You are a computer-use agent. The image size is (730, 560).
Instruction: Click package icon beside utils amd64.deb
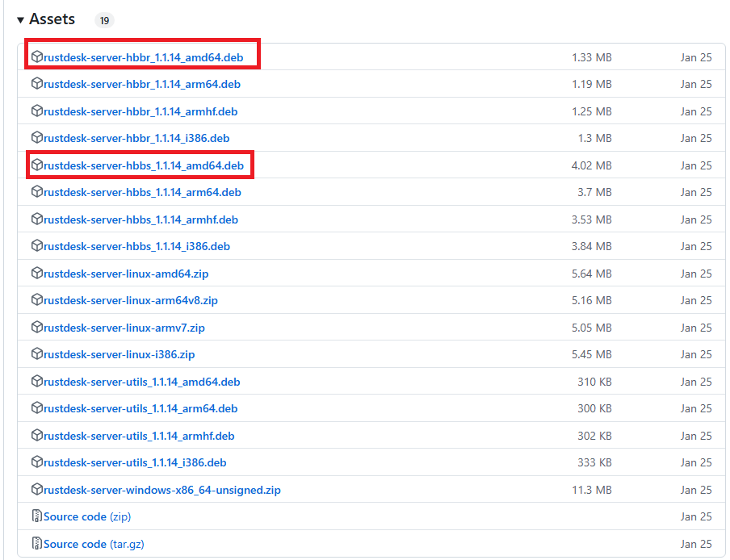36,382
